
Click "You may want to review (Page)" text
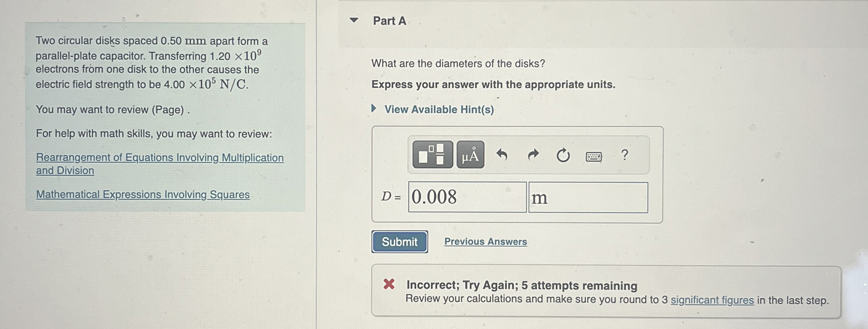[x=110, y=110]
